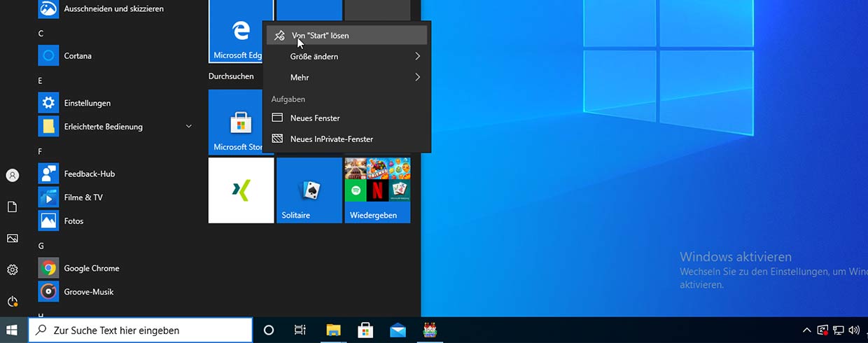Image resolution: width=868 pixels, height=343 pixels.
Task: Click the Windows Start button
Action: 13,330
